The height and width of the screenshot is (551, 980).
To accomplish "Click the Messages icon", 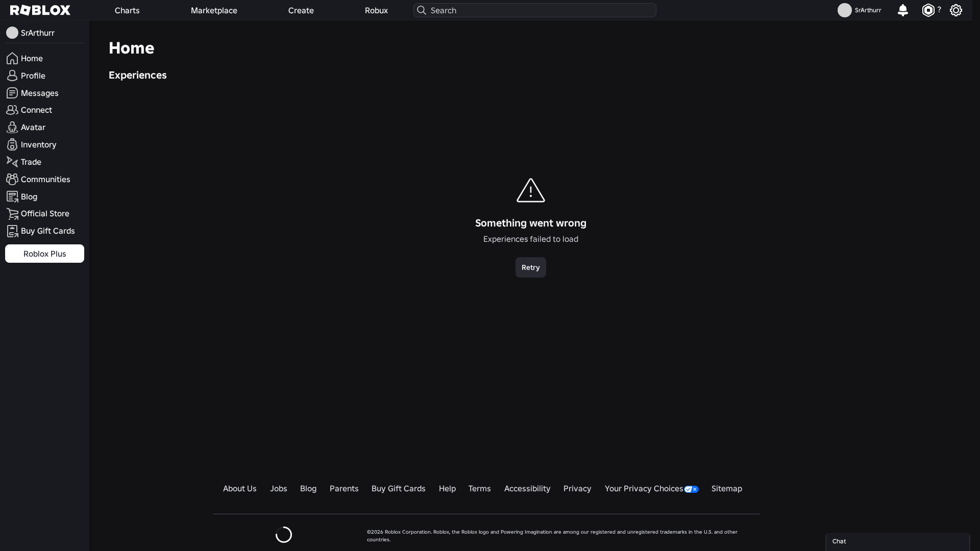I will click(12, 93).
